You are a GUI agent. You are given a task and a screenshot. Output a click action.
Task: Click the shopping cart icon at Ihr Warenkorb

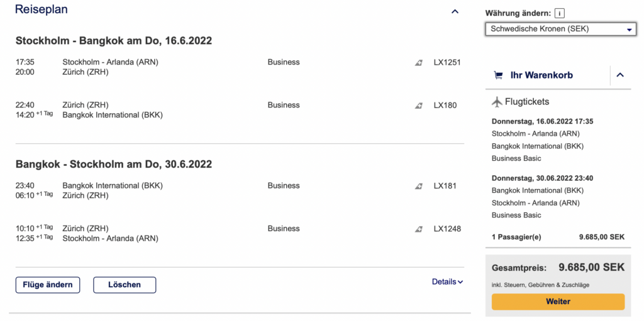click(498, 75)
